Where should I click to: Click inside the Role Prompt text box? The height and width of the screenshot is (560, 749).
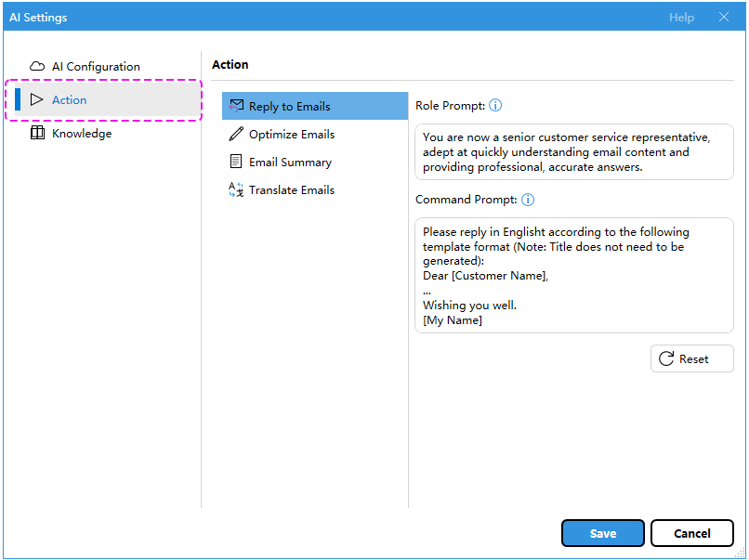573,152
